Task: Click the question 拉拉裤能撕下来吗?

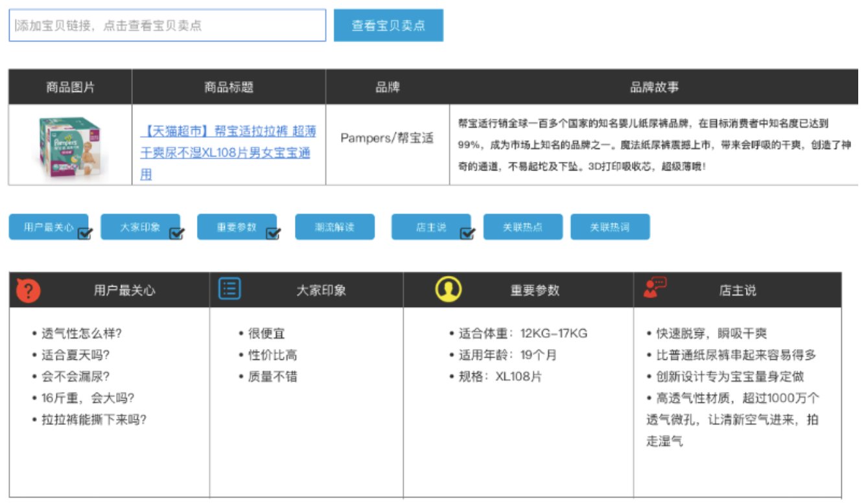Action: (x=94, y=419)
